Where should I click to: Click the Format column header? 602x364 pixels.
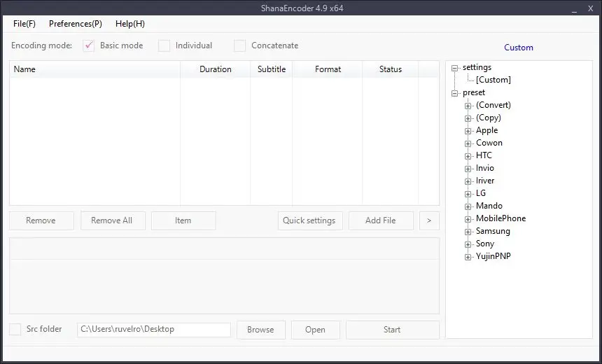pos(328,69)
